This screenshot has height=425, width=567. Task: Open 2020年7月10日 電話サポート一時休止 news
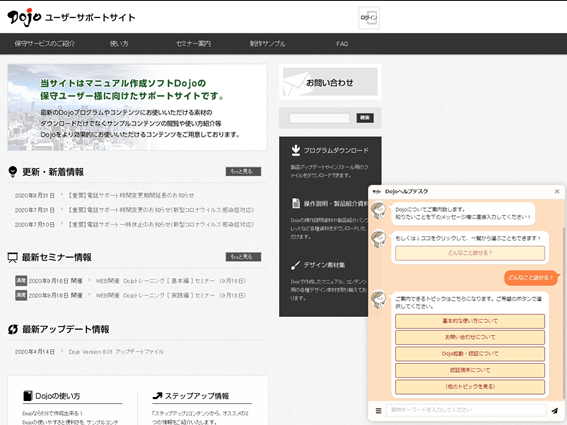pyautogui.click(x=161, y=224)
